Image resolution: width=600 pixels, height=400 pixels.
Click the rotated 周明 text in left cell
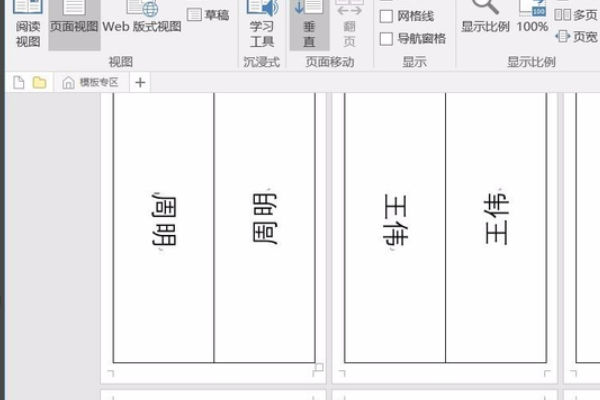pyautogui.click(x=164, y=219)
